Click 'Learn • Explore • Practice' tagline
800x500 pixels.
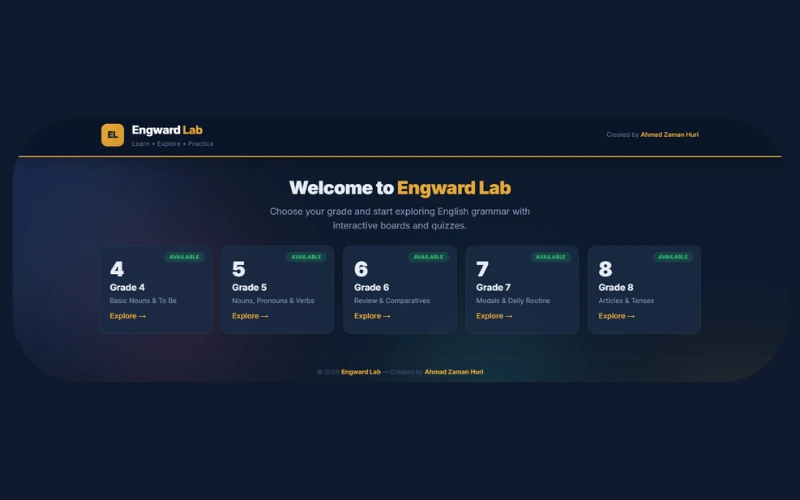[172, 144]
